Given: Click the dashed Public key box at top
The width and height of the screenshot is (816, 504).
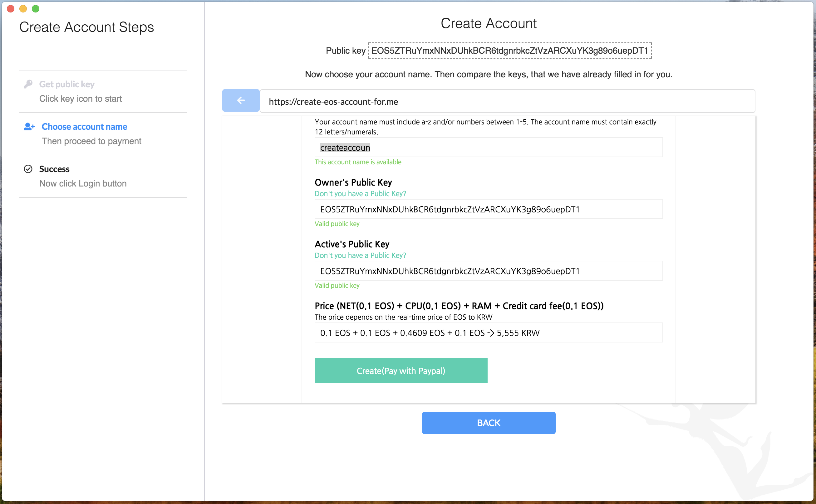Looking at the screenshot, I should pyautogui.click(x=510, y=51).
